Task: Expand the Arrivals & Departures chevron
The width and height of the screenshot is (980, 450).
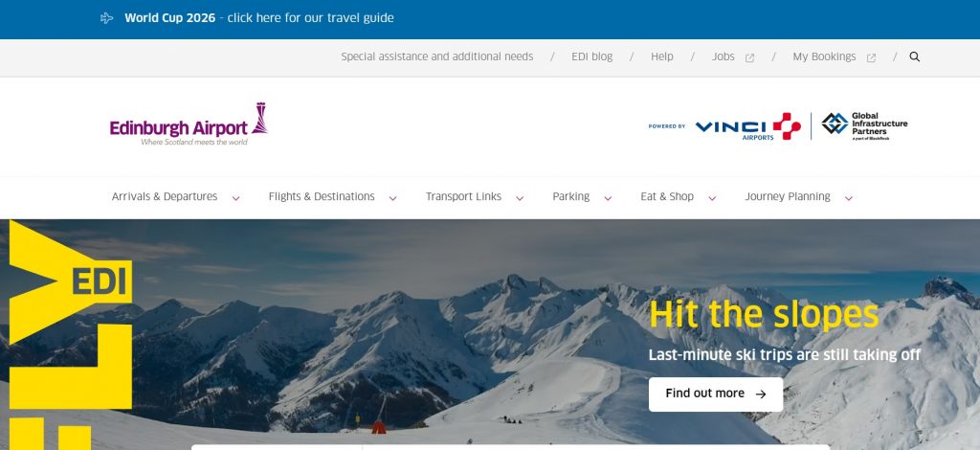Action: pyautogui.click(x=235, y=198)
